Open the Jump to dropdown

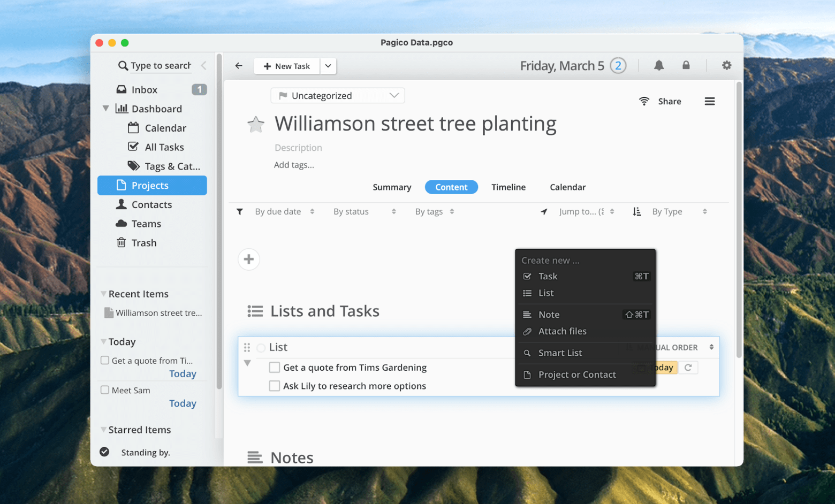pos(586,212)
